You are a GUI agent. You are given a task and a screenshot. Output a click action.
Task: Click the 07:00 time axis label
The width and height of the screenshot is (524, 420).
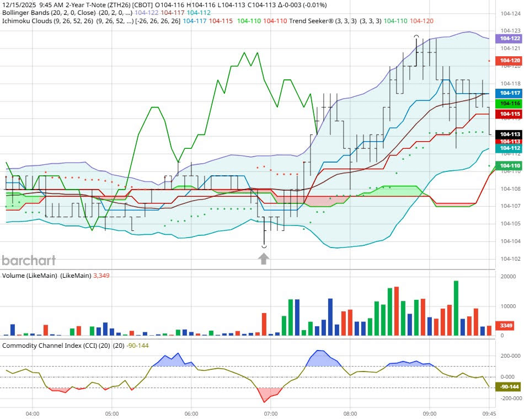click(270, 413)
